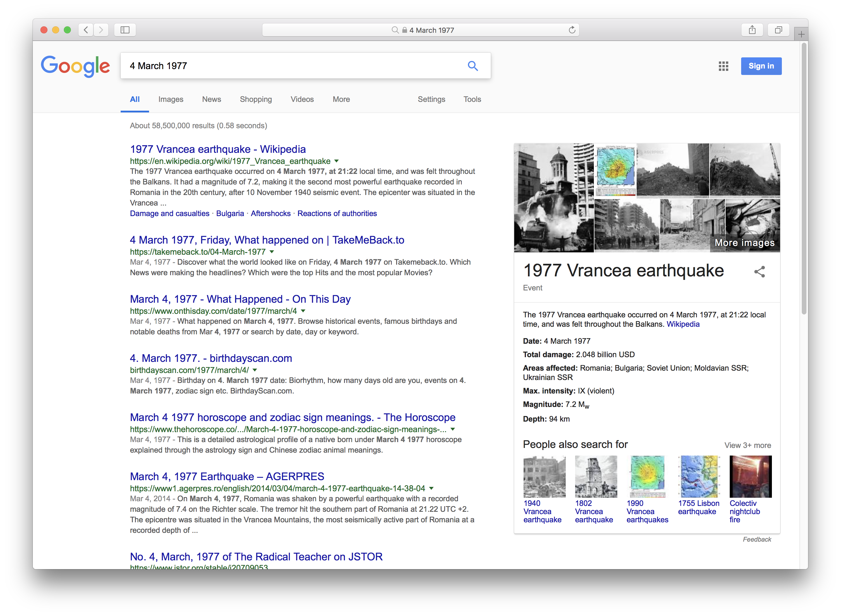
Task: Click the Safari forward arrow button
Action: [x=101, y=30]
